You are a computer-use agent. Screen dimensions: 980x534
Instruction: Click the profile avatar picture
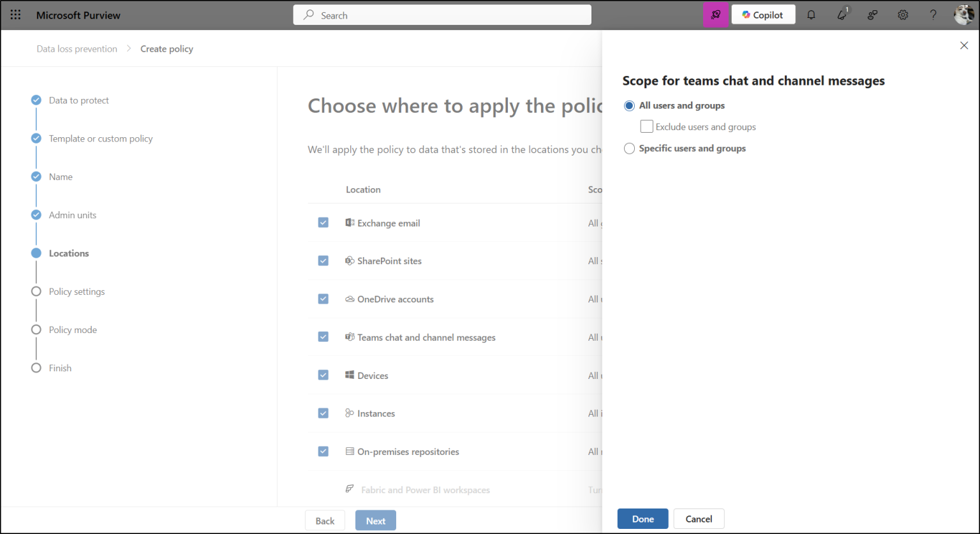tap(963, 14)
